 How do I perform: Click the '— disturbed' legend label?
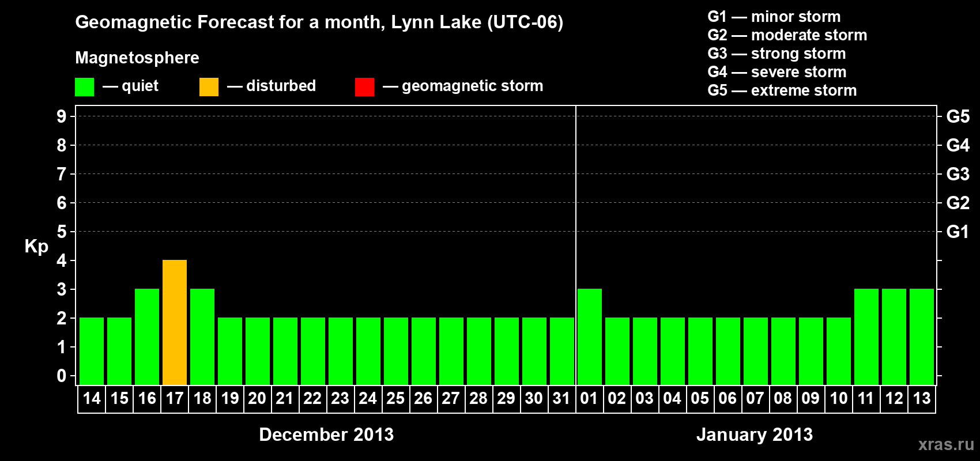[272, 86]
